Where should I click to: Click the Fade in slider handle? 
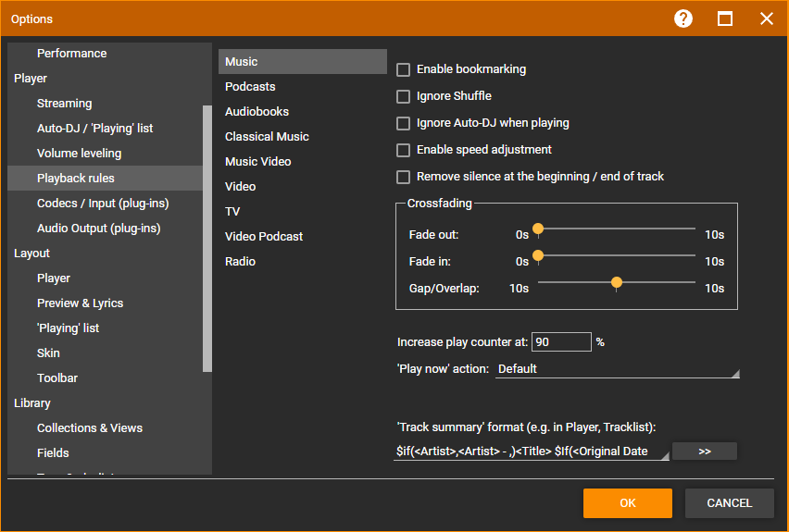coord(538,256)
